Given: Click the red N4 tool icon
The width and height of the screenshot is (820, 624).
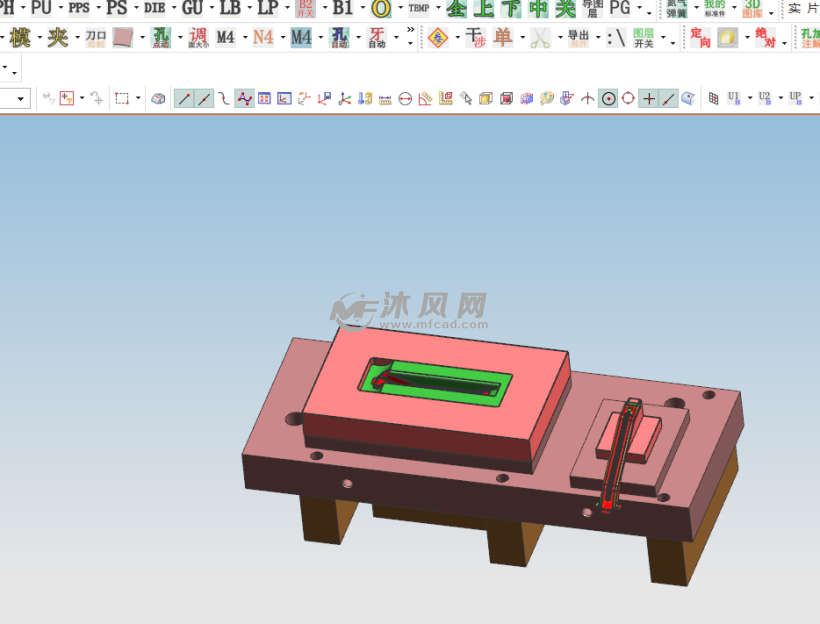Looking at the screenshot, I should pyautogui.click(x=263, y=38).
